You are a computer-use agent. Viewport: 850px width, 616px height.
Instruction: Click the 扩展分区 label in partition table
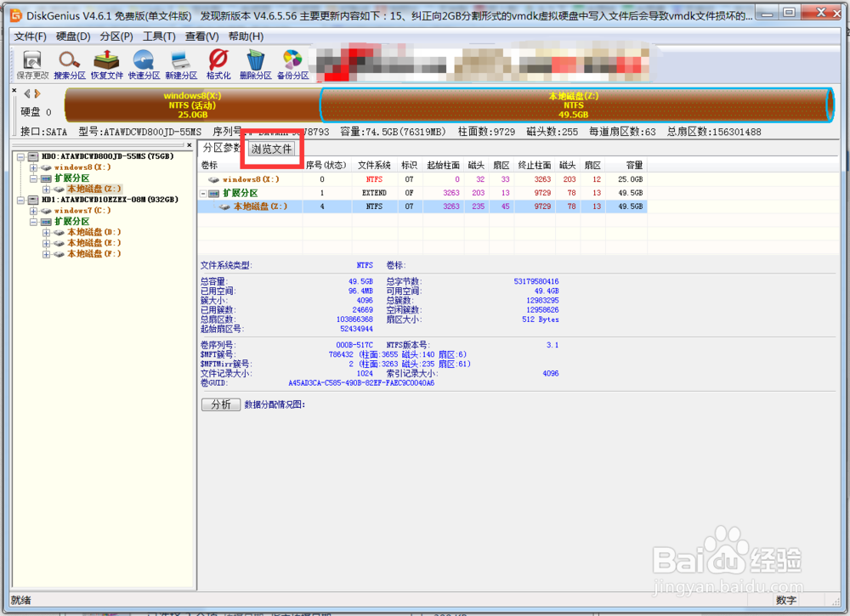[x=241, y=194]
